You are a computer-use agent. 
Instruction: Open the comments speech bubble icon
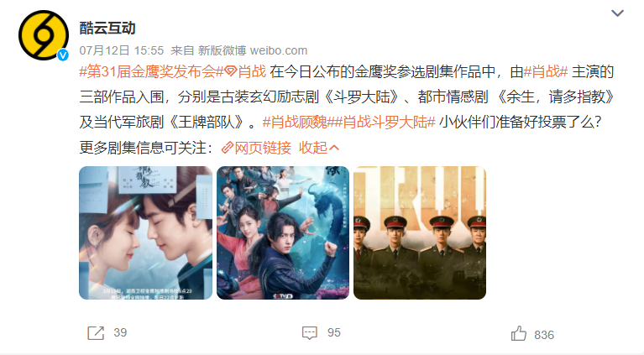pos(310,333)
